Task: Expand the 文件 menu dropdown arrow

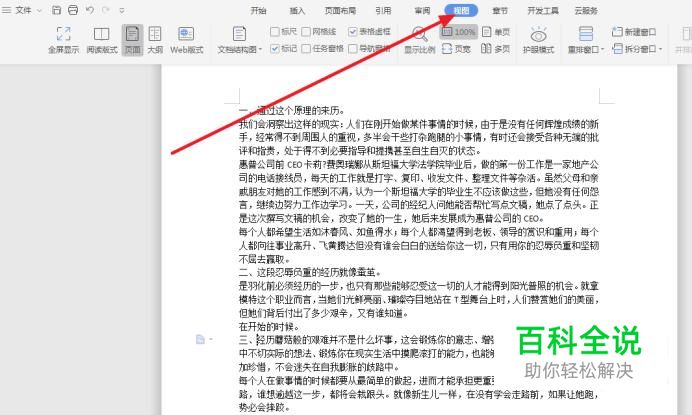Action: coord(39,10)
